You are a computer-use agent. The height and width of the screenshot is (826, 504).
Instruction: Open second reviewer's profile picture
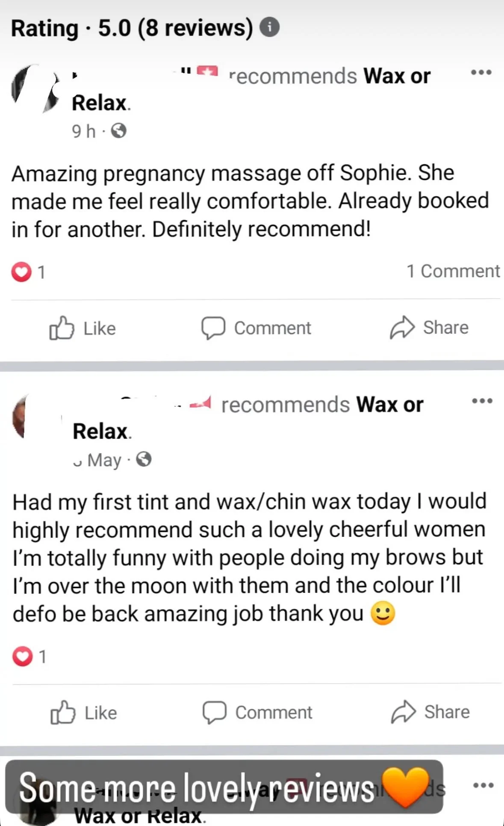coord(36,416)
